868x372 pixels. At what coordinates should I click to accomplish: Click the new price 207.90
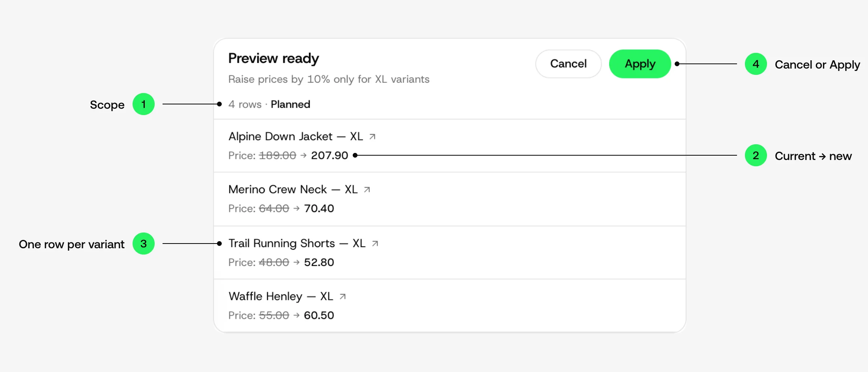point(329,155)
